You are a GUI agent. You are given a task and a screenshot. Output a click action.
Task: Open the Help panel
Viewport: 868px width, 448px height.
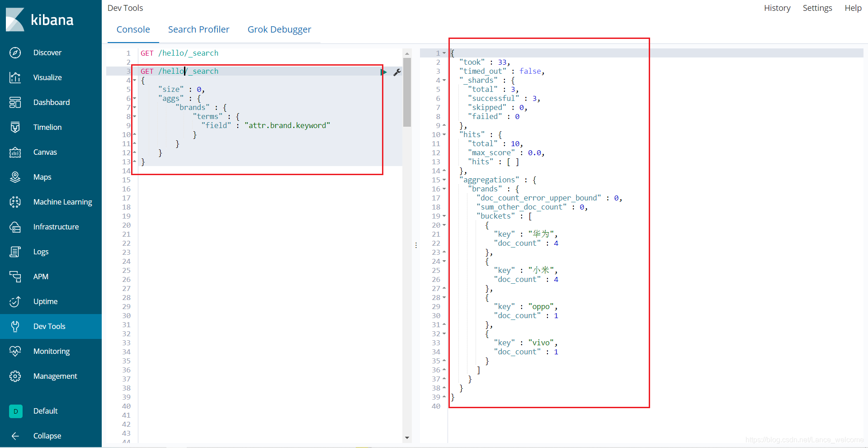[853, 8]
